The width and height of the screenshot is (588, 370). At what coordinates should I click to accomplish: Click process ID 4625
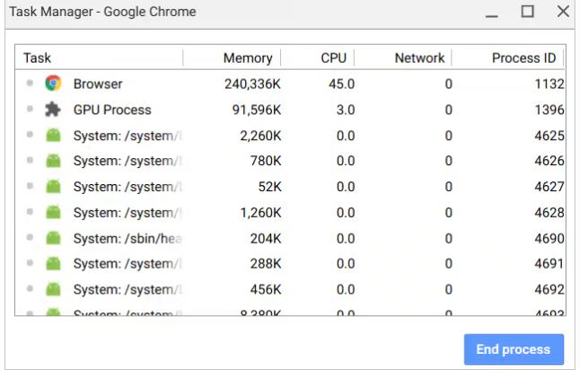click(x=549, y=136)
